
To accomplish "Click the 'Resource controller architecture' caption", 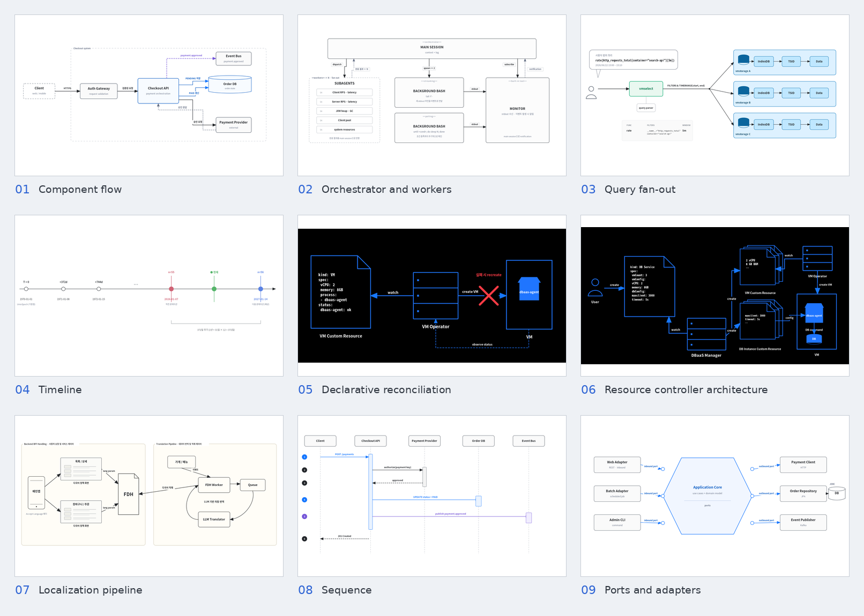I will (x=686, y=390).
